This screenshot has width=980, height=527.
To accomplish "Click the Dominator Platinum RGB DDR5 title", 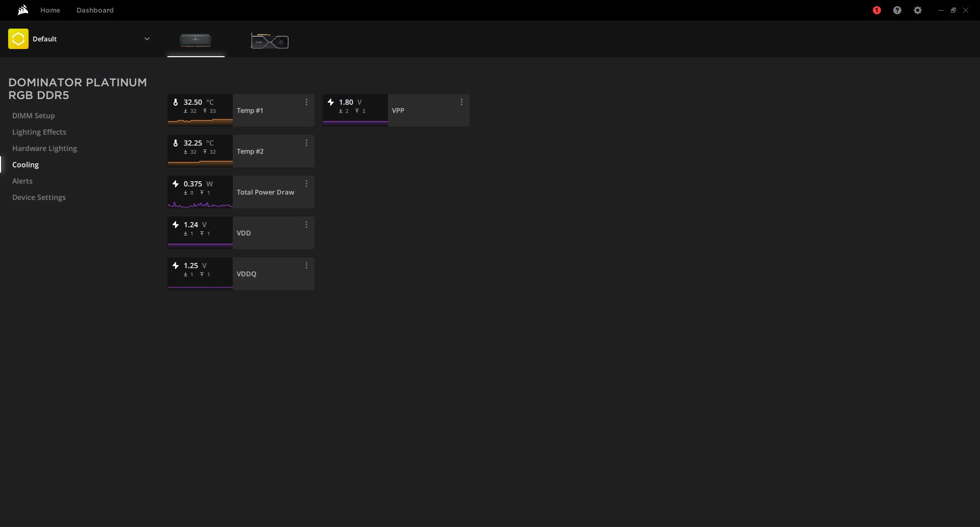I will click(x=78, y=89).
